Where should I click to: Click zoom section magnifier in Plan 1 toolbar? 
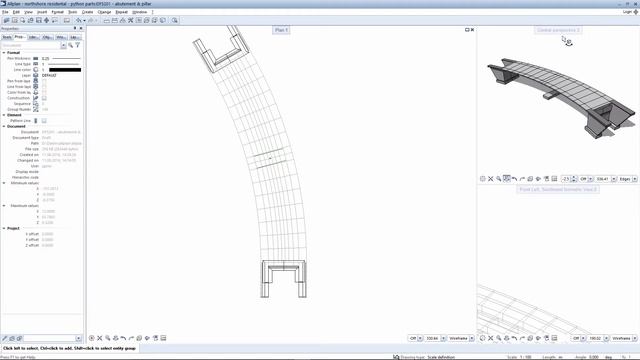click(108, 338)
